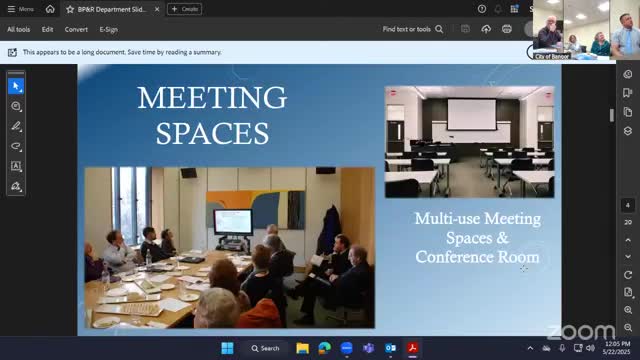Choose the Add comment tool
Image resolution: width=640 pixels, height=360 pixels.
pos(16,107)
